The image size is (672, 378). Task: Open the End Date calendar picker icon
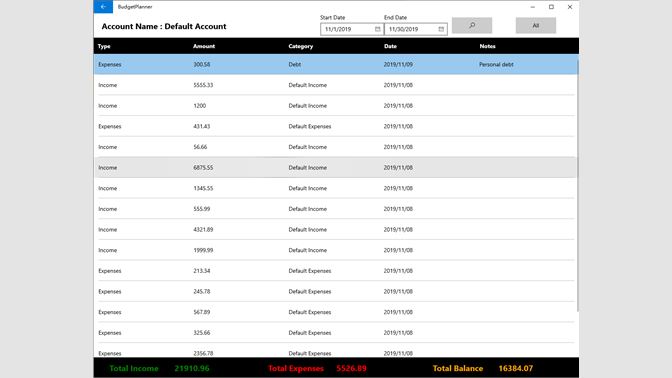(x=441, y=29)
